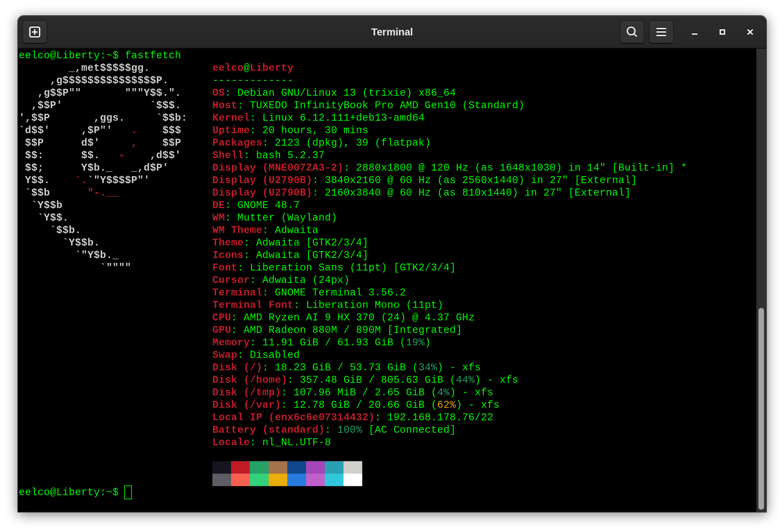Click the packages '2123 (dpkg), 39 (flatpak)' value

tap(352, 143)
